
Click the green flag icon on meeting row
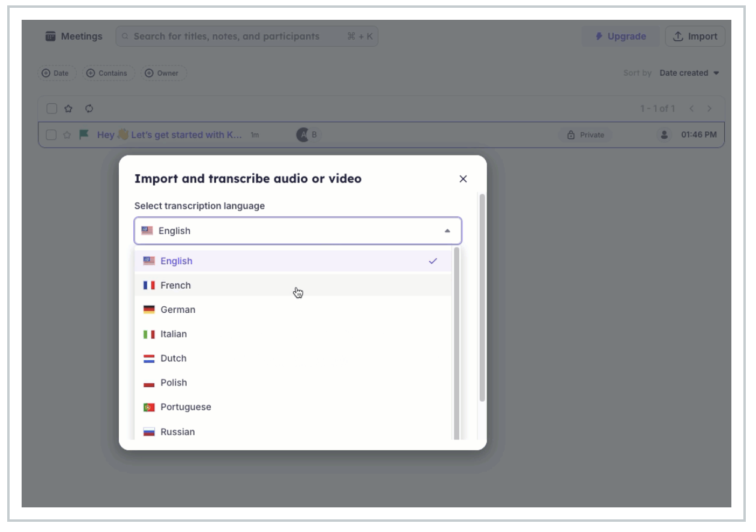pos(84,135)
